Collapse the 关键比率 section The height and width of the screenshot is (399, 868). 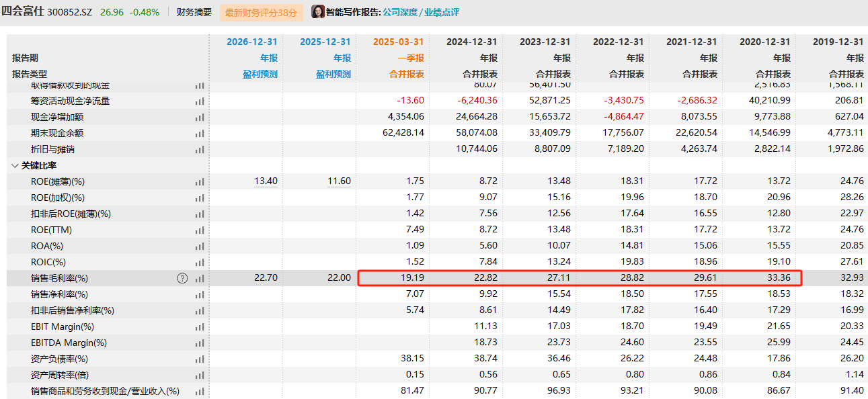[x=15, y=165]
